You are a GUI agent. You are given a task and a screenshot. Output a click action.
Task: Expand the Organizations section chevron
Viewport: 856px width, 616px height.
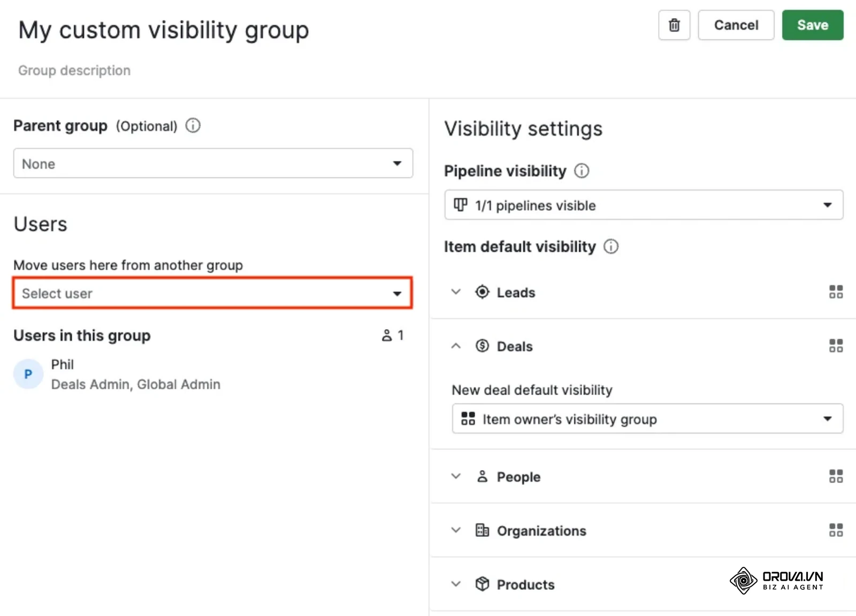click(456, 530)
